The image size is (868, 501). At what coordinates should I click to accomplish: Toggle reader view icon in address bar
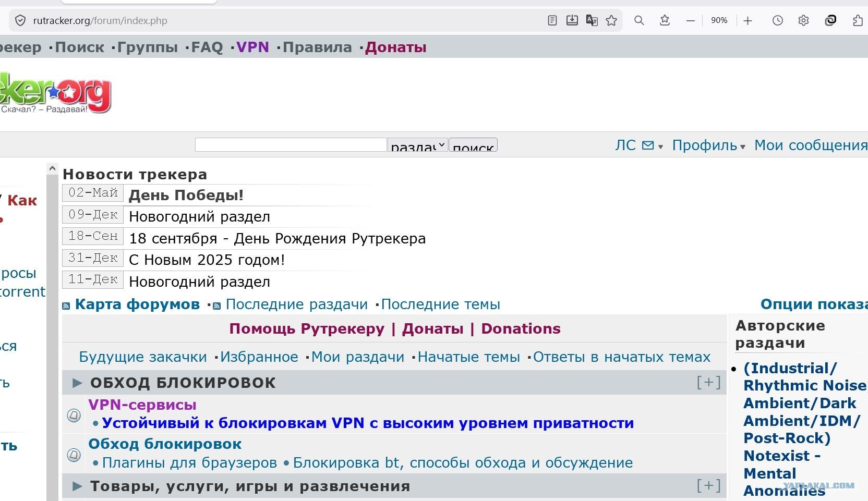pyautogui.click(x=552, y=20)
